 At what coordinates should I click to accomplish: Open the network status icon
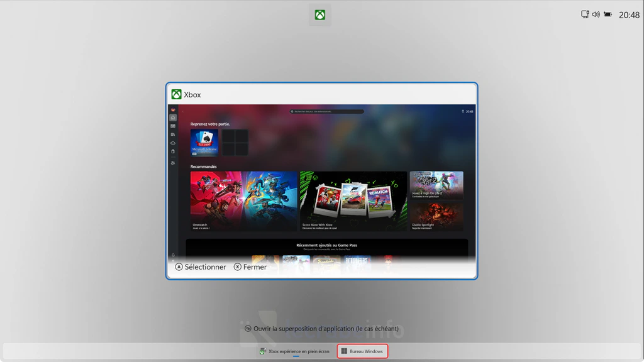coord(585,14)
